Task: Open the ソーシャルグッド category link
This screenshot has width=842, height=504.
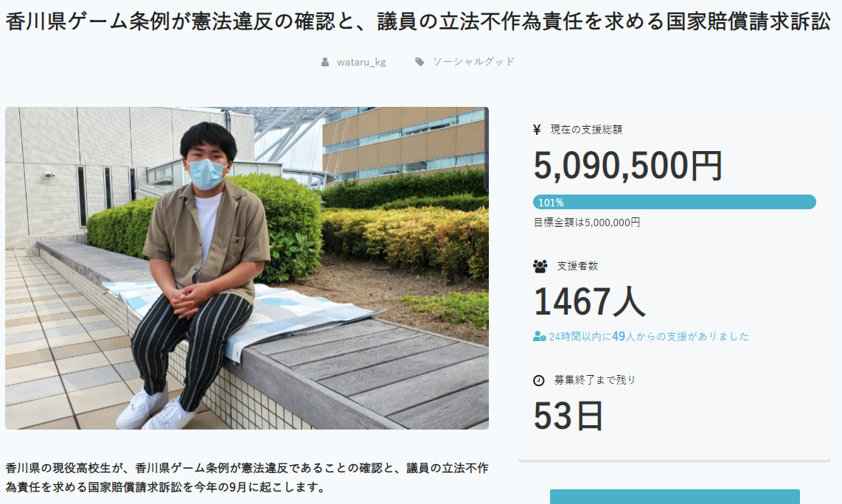Action: [473, 62]
